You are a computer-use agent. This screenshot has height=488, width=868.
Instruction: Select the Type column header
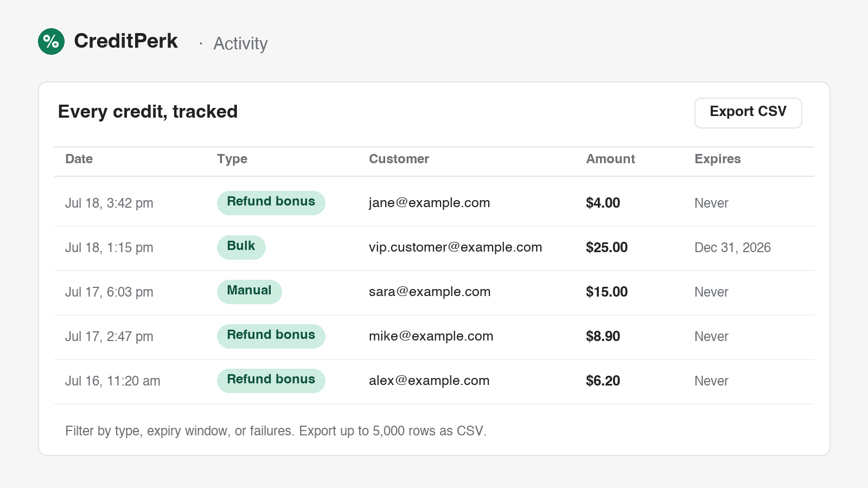point(232,159)
